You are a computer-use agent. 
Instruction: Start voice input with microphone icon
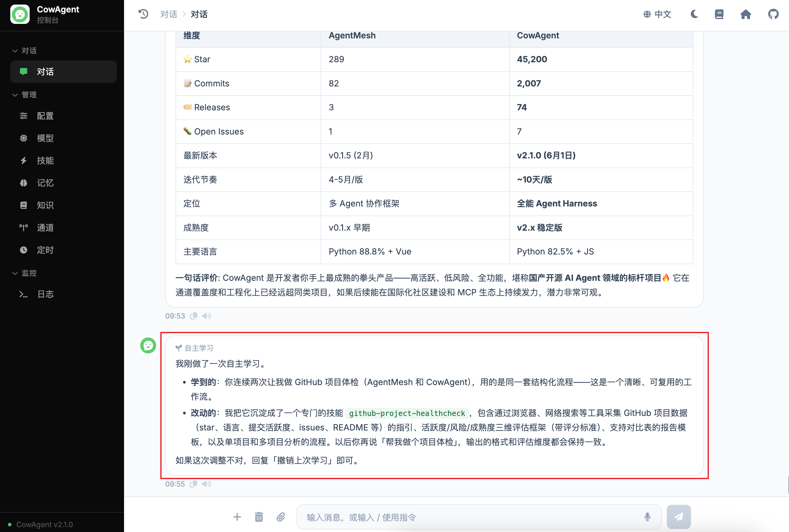(x=647, y=517)
